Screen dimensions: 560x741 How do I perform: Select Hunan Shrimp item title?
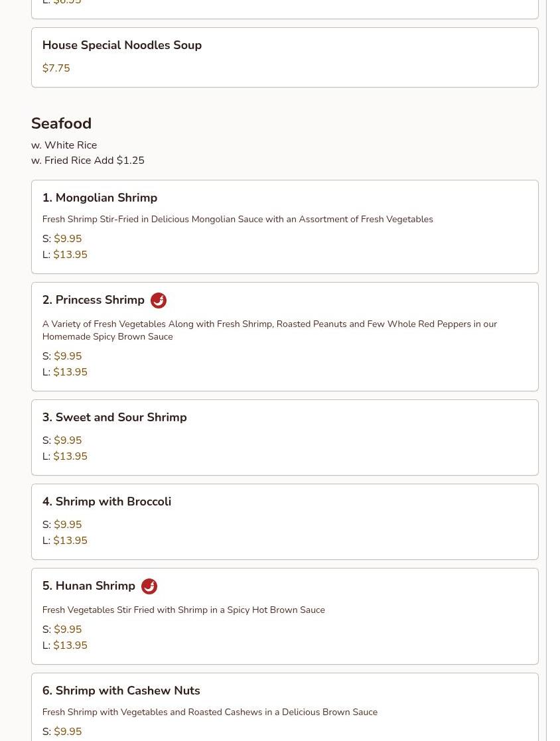click(x=88, y=586)
